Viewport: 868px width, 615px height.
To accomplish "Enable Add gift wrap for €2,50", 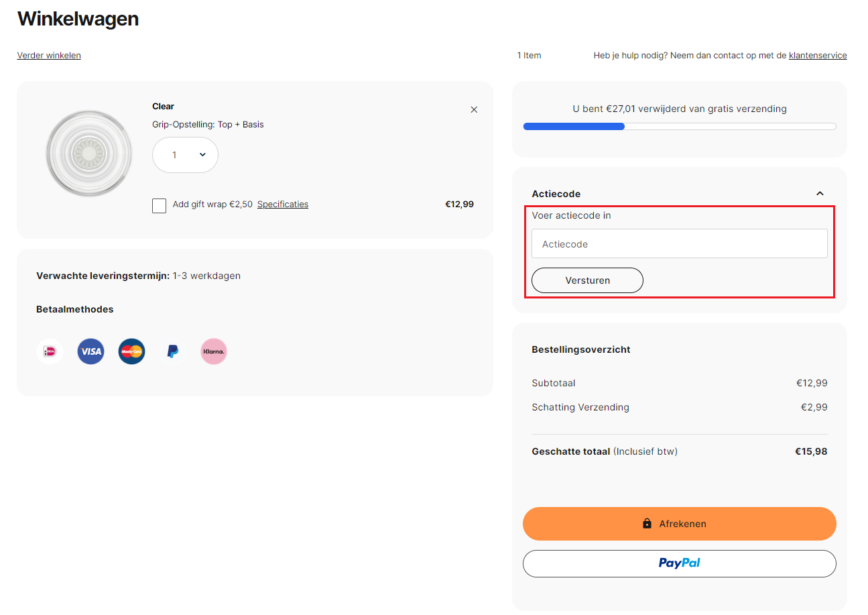I will click(159, 205).
